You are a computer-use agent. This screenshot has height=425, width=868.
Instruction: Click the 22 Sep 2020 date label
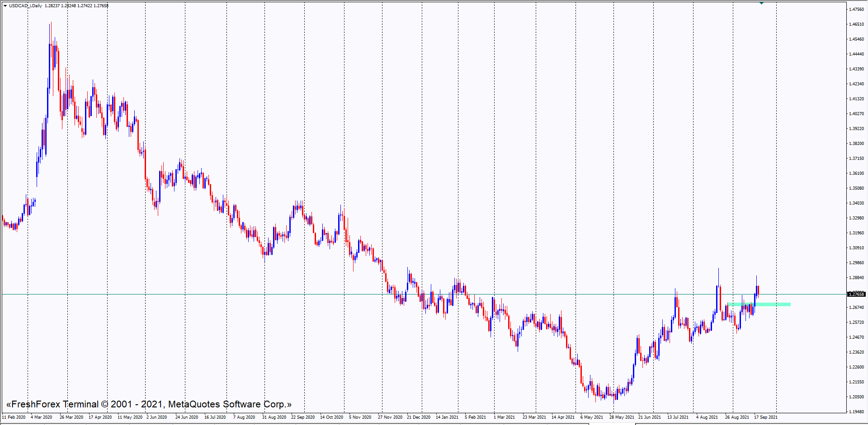(303, 417)
